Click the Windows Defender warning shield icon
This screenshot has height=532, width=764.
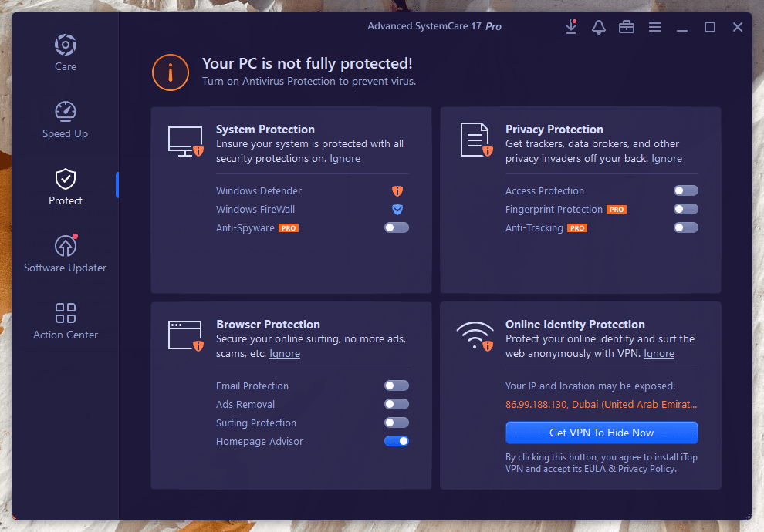click(x=397, y=190)
